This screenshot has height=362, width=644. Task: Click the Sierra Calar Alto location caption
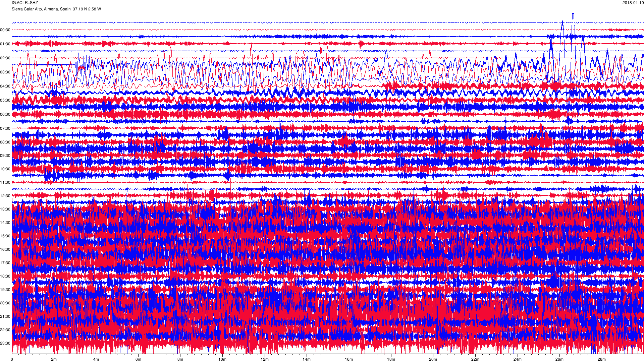coord(56,9)
